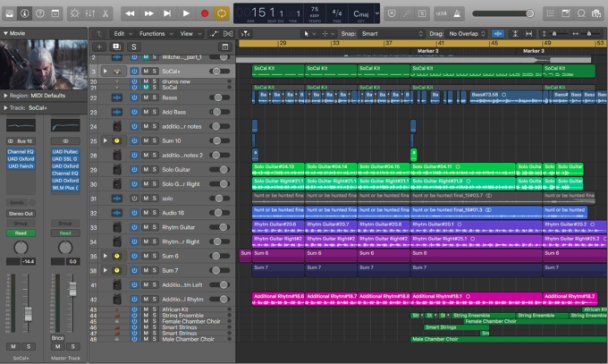Click the Read automation button on SoCal+
Screen dimensions: 608x364
pos(21,233)
